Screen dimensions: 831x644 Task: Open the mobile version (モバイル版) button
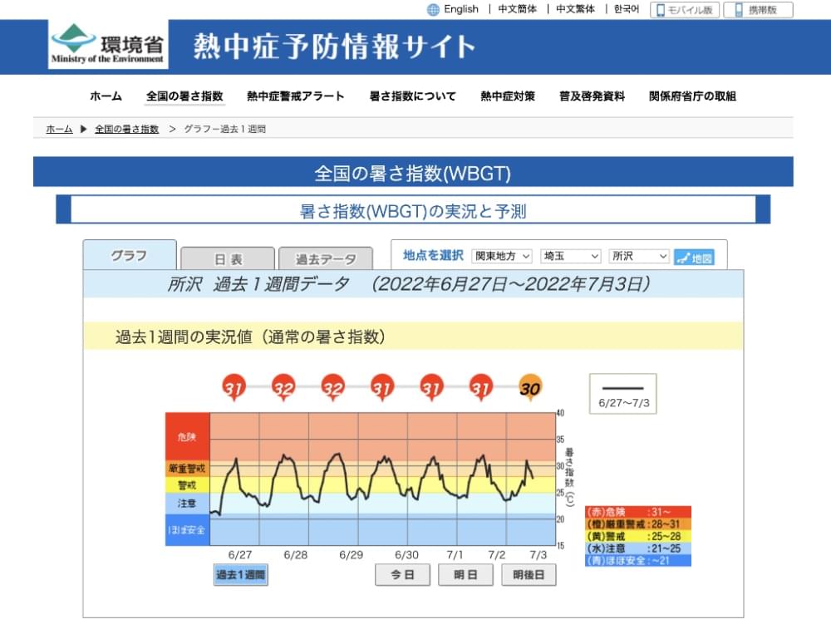coord(684,10)
